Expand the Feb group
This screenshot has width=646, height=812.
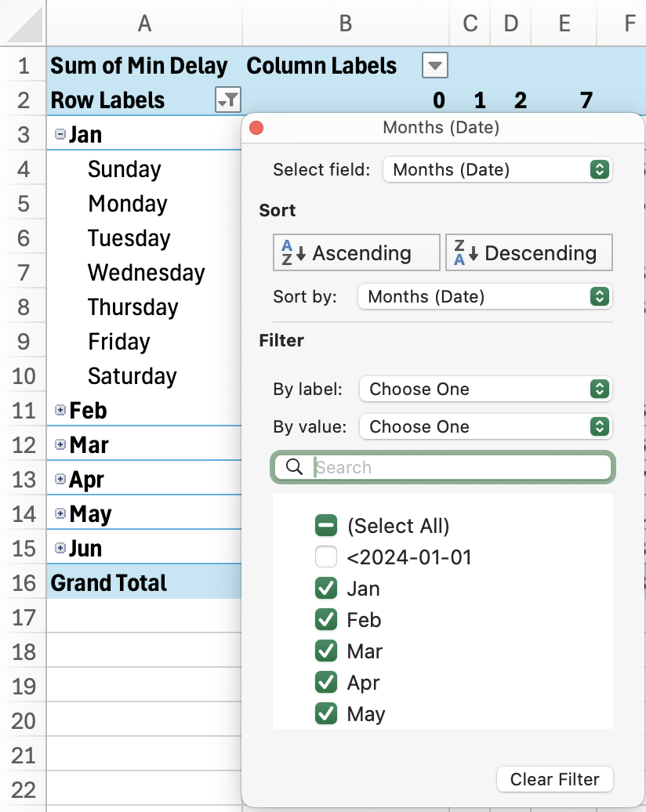[x=62, y=410]
